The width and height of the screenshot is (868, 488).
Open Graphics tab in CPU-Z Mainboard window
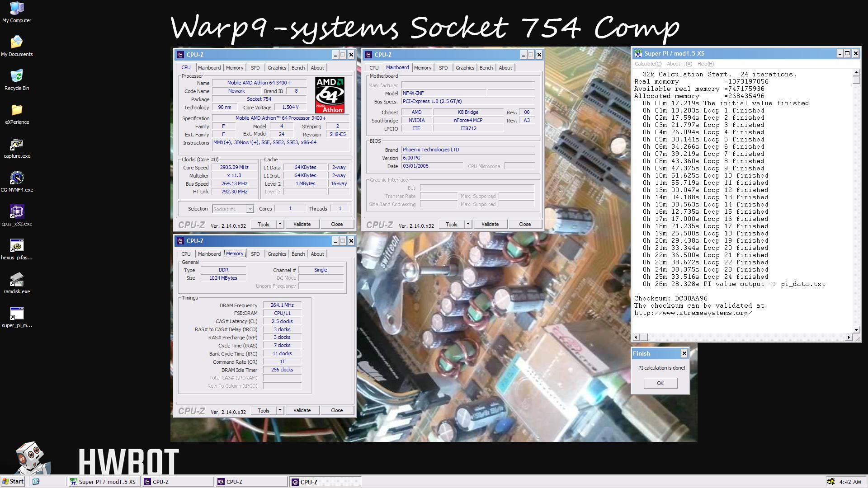tap(465, 68)
